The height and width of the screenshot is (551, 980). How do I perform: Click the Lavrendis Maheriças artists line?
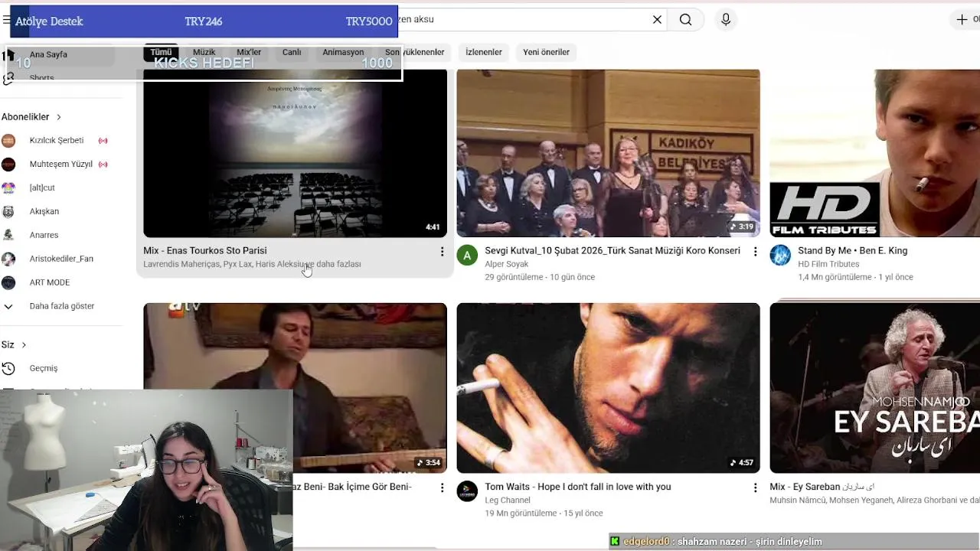(x=252, y=264)
